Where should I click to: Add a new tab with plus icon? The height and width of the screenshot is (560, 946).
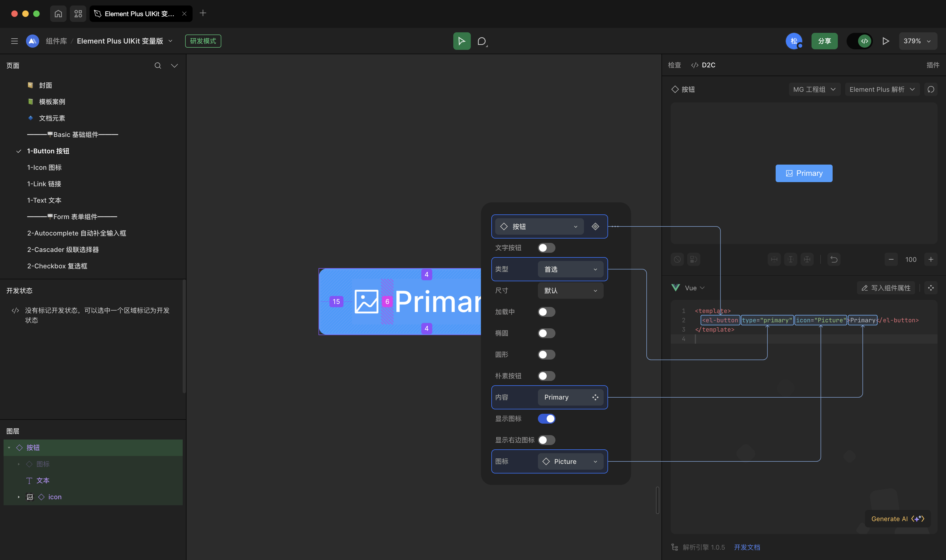pyautogui.click(x=203, y=13)
